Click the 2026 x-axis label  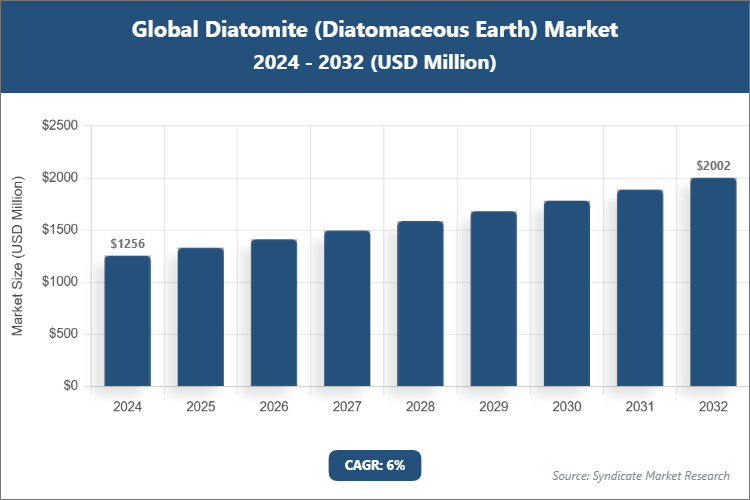[x=274, y=407]
